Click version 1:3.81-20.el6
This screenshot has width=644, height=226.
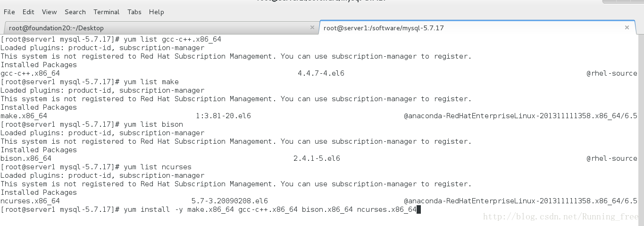pos(223,116)
